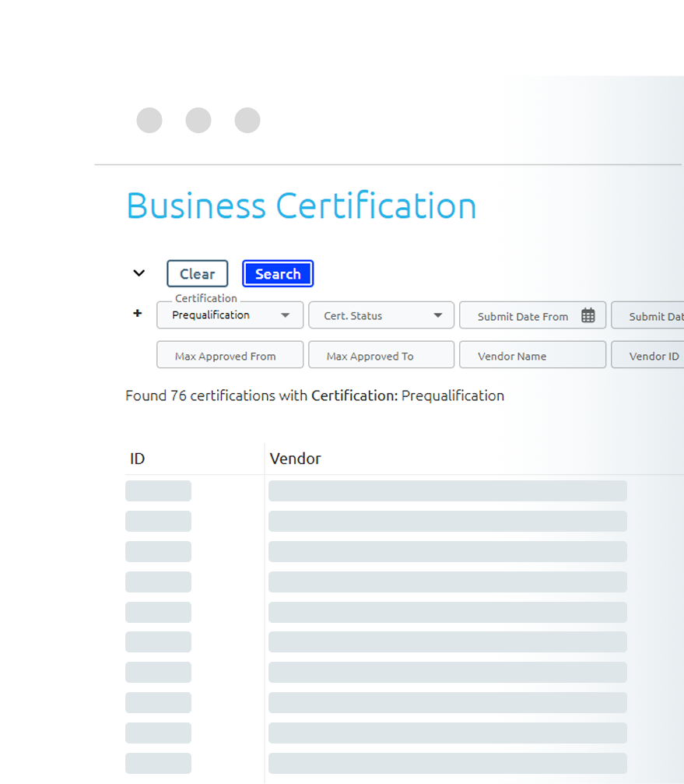Sort by the ID column header
This screenshot has height=784, width=684.
point(138,459)
